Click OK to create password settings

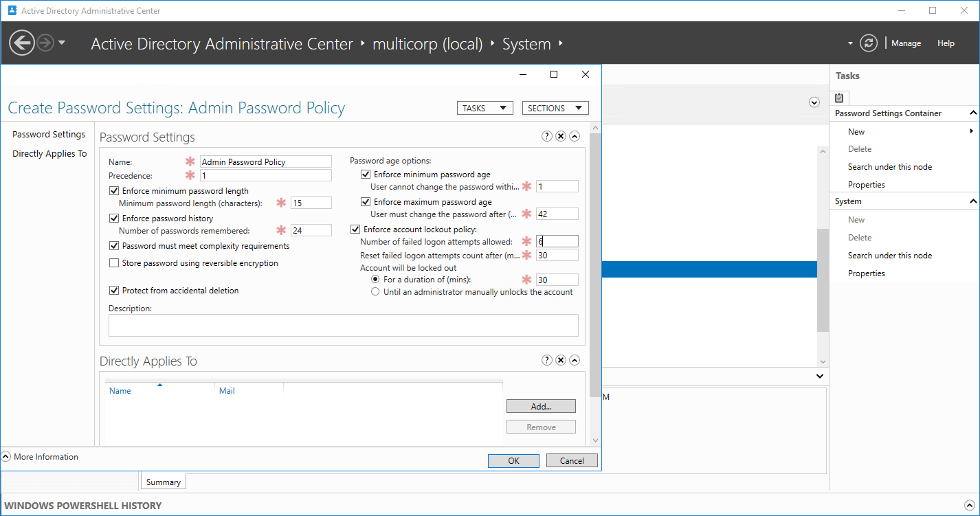[x=513, y=460]
